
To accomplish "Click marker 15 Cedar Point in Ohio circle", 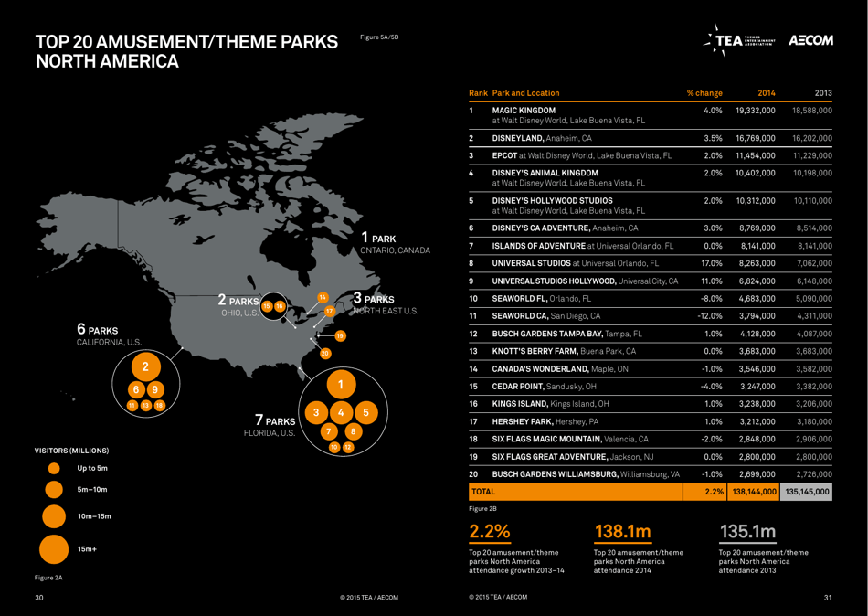I will pos(267,305).
